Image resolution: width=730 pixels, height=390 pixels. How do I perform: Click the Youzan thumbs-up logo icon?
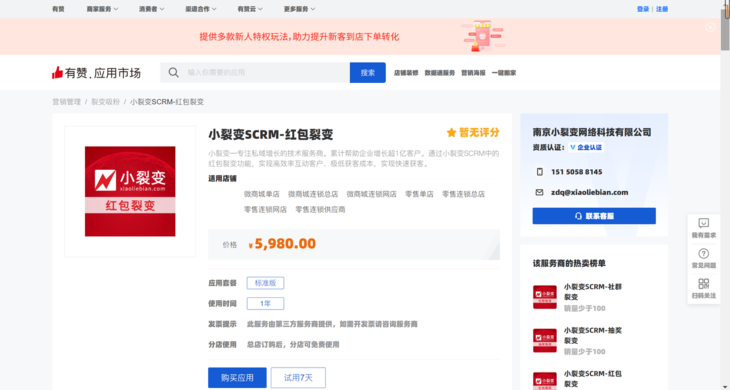(57, 73)
